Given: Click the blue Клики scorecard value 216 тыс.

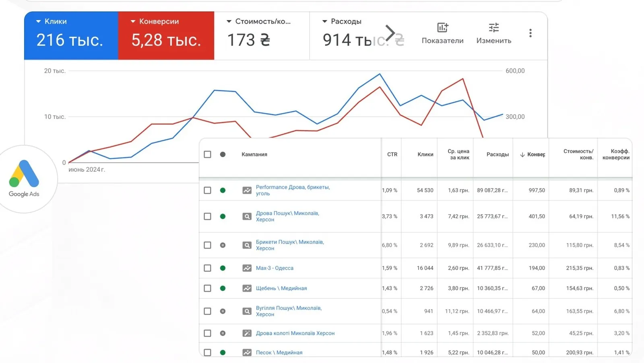Looking at the screenshot, I should point(70,40).
